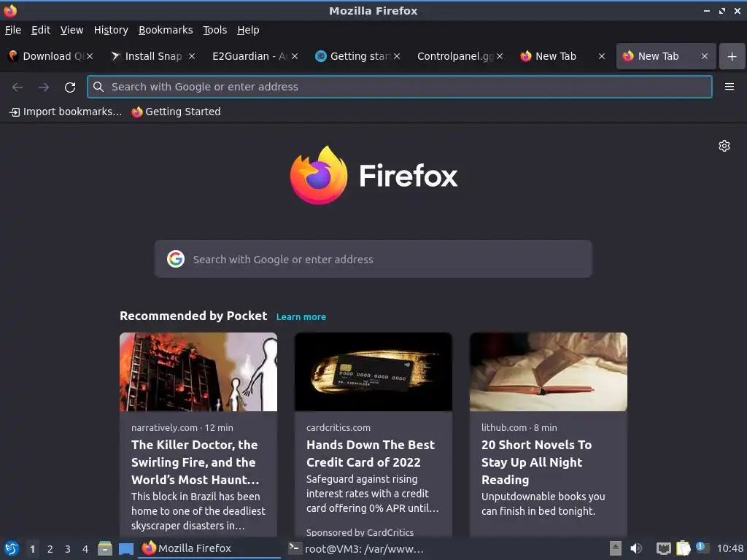Open the clipboard tray icon
This screenshot has height=560, width=747.
coord(683,548)
